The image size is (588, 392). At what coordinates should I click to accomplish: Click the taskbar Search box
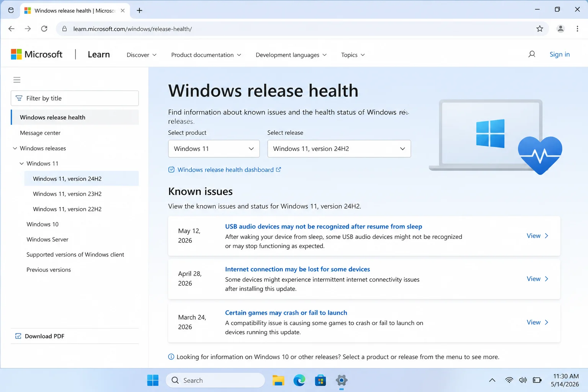pos(215,380)
